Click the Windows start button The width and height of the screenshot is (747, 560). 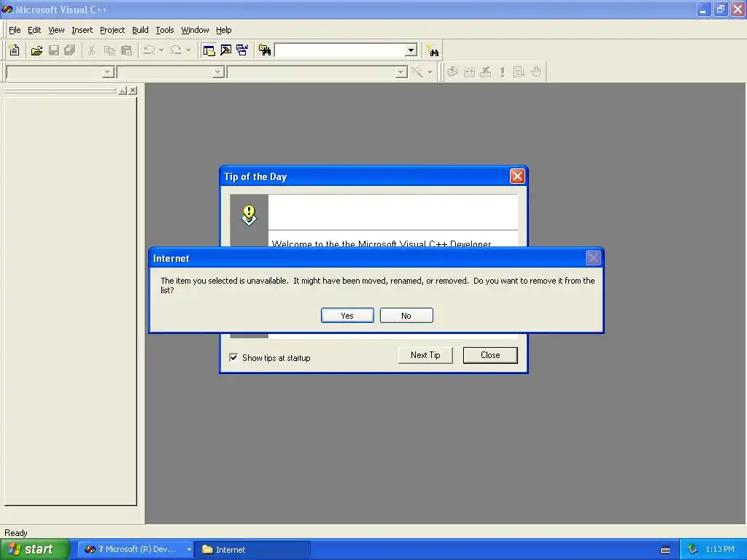[34, 550]
